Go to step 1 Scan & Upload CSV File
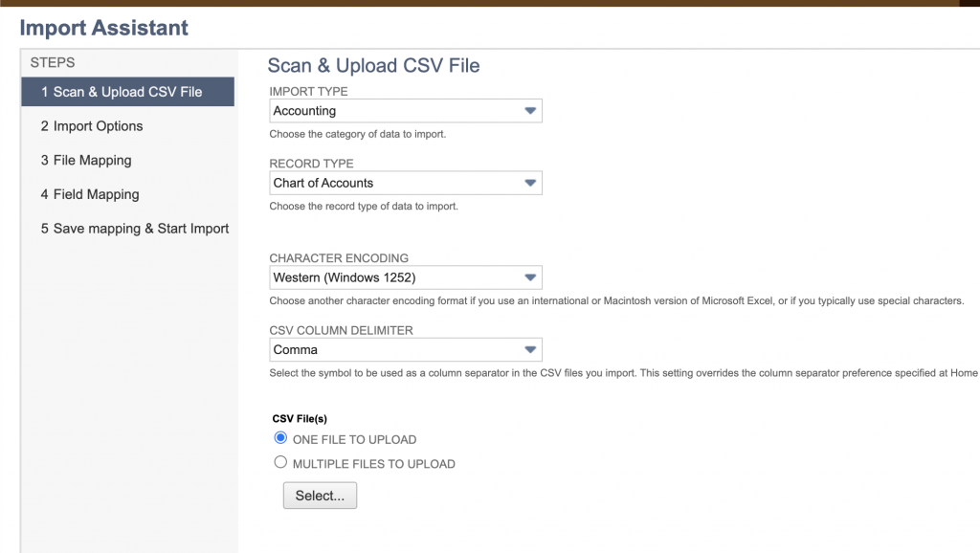Screen dimensions: 980x553 pyautogui.click(x=122, y=92)
